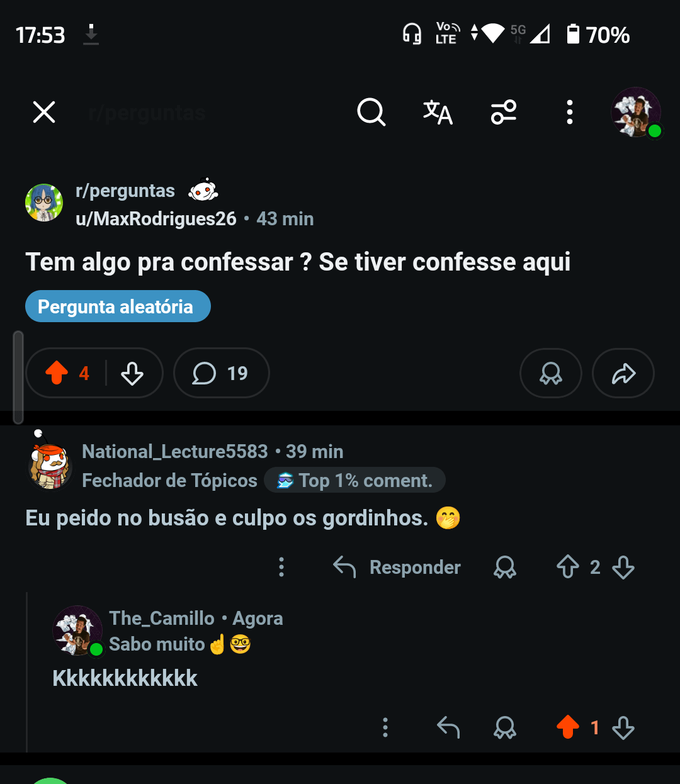Open options menu on National_Lecture5583 comment

coord(281,567)
